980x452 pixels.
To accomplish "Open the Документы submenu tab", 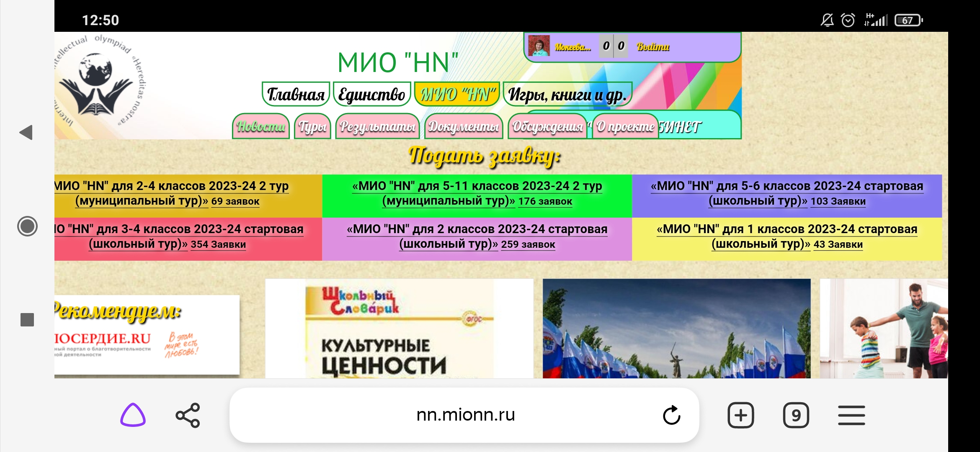I will [464, 126].
